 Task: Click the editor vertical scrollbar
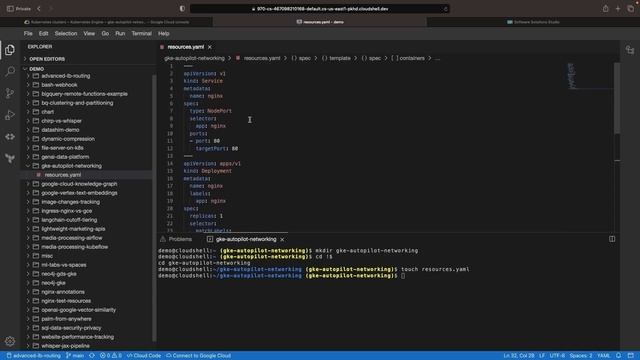(x=617, y=98)
